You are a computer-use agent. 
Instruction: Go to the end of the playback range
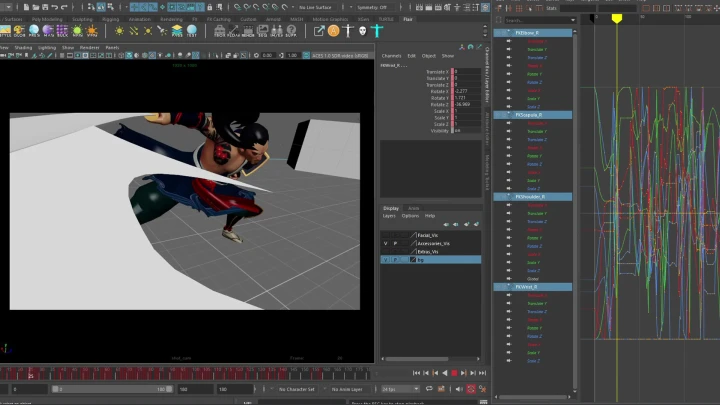click(x=482, y=373)
